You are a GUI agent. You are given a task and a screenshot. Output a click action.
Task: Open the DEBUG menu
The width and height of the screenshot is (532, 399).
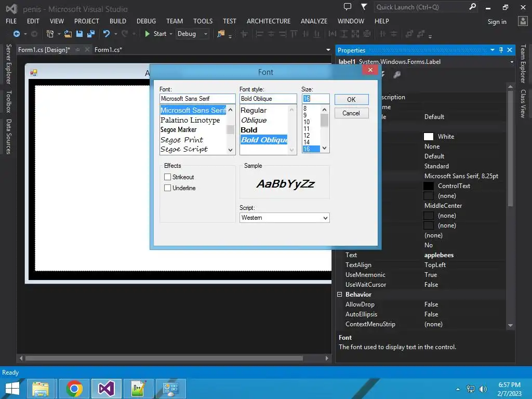point(146,21)
